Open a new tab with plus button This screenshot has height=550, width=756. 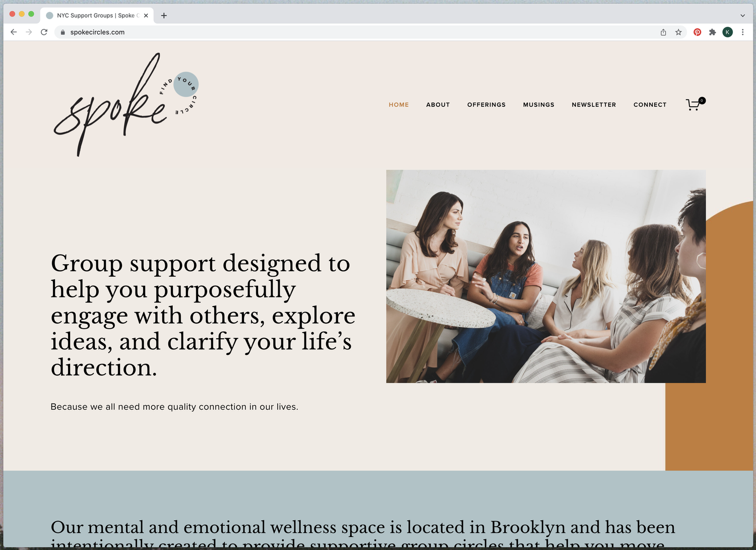[x=164, y=16]
